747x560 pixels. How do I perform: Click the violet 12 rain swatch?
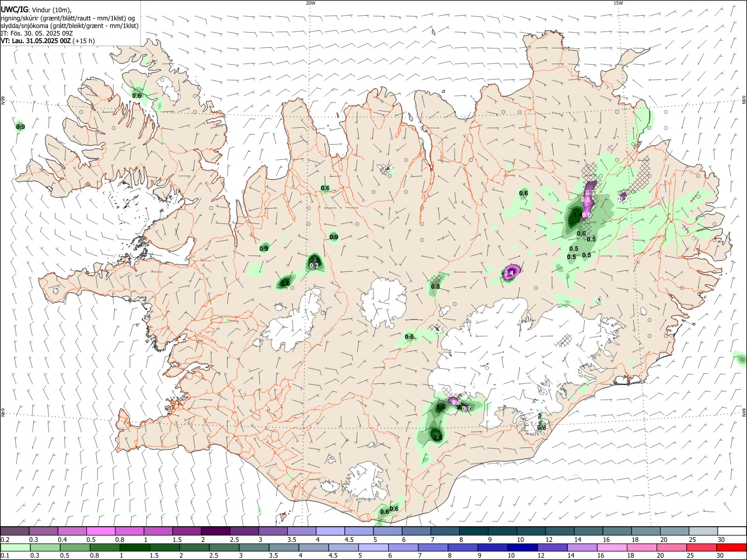point(552,547)
